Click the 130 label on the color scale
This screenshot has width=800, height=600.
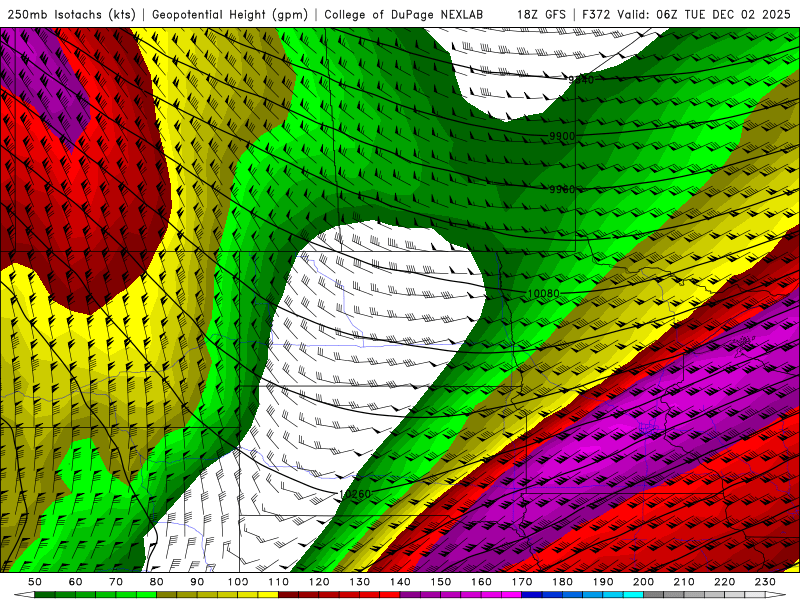(360, 582)
